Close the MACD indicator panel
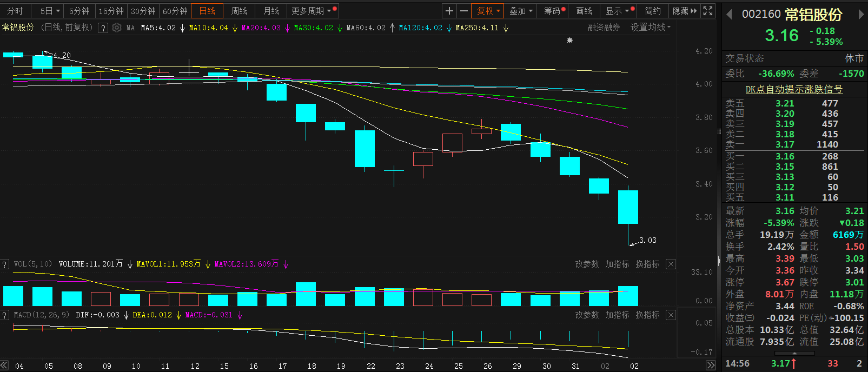This screenshot has height=372, width=868. pos(671,315)
